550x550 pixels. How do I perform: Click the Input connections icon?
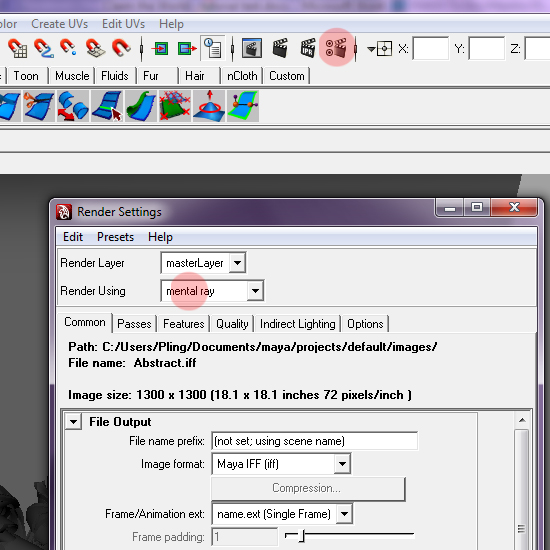click(160, 48)
